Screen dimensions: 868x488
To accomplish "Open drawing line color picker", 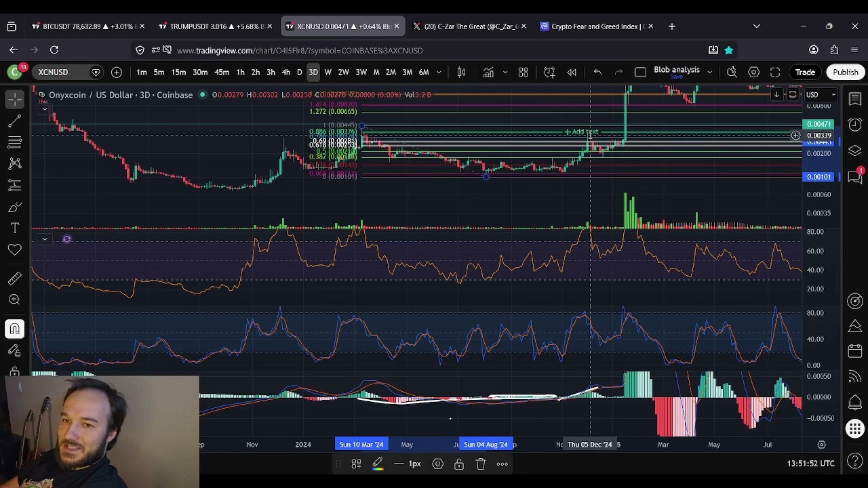I will pos(378,464).
